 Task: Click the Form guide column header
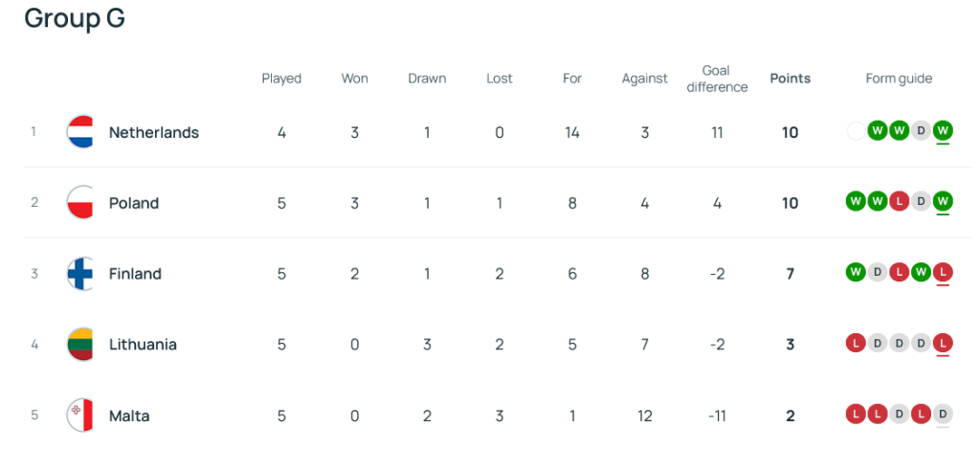(x=899, y=79)
